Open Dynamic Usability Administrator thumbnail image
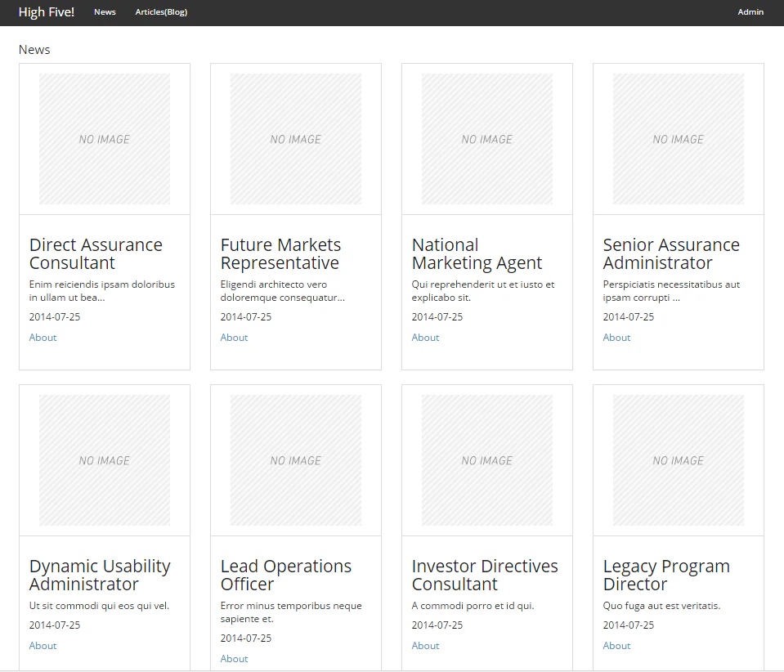784x672 pixels. tap(105, 460)
